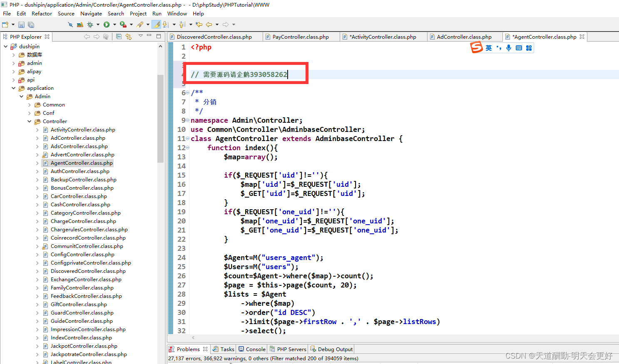Viewport: 619px width, 364px height.
Task: Click the books library toolbar icon
Action: coord(80,25)
